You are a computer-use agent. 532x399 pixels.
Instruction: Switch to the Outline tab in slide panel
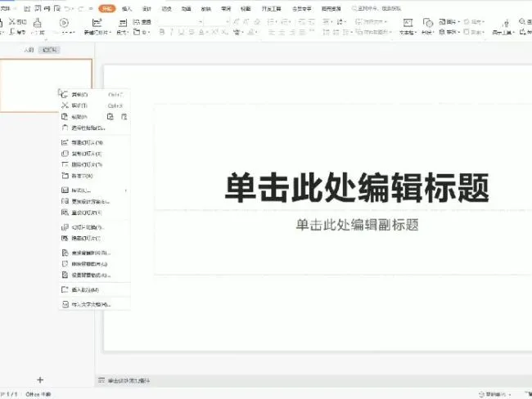[x=29, y=50]
